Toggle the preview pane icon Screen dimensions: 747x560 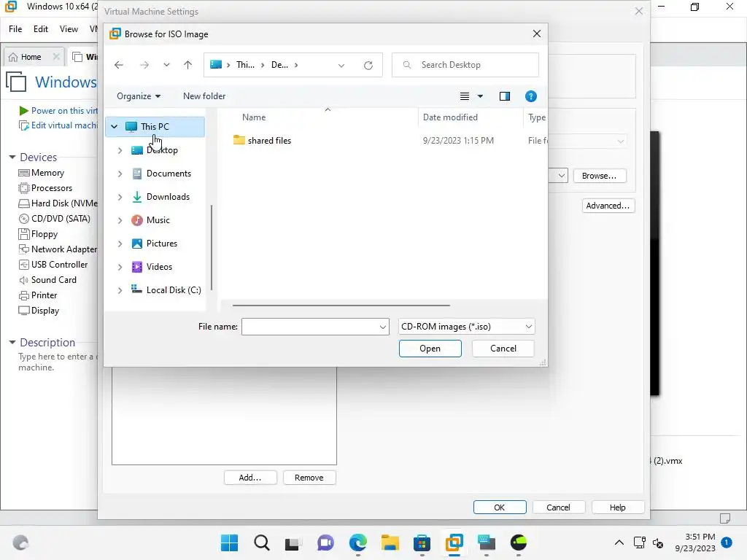[505, 96]
